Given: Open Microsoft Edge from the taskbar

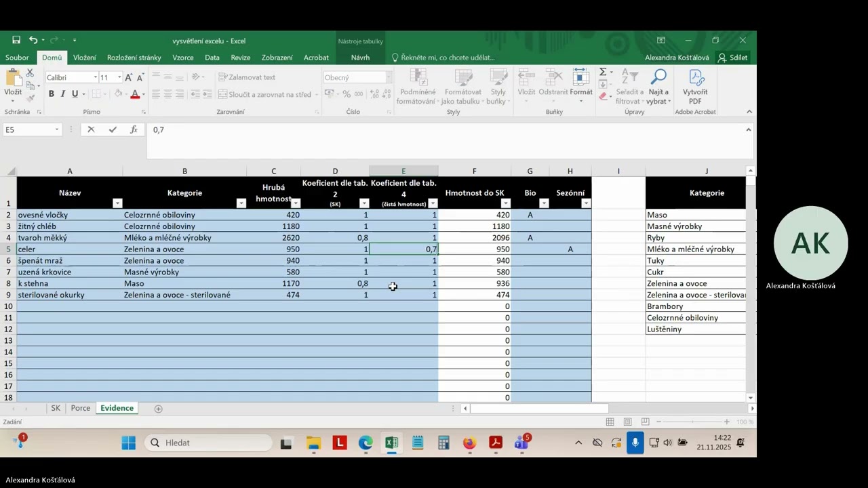Looking at the screenshot, I should pyautogui.click(x=366, y=443).
